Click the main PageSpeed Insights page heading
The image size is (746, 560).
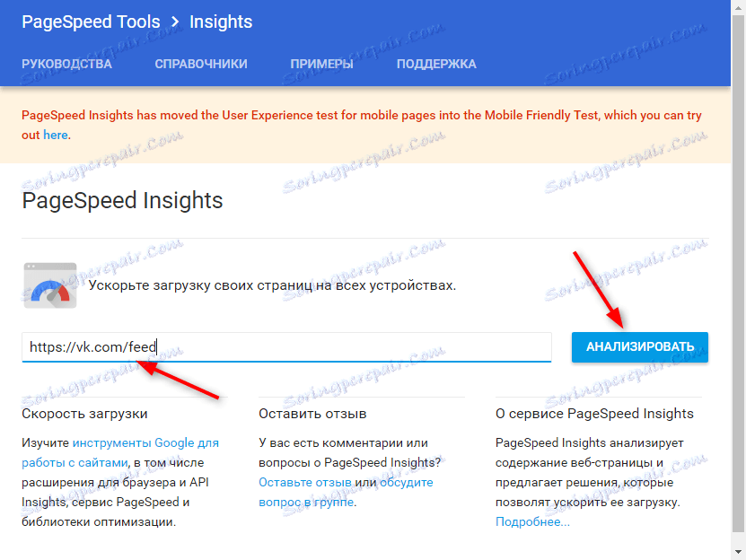122,200
